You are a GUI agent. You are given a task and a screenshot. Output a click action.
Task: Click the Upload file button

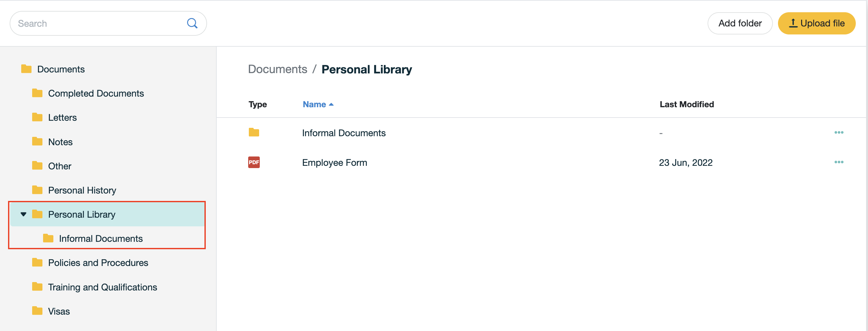point(817,23)
